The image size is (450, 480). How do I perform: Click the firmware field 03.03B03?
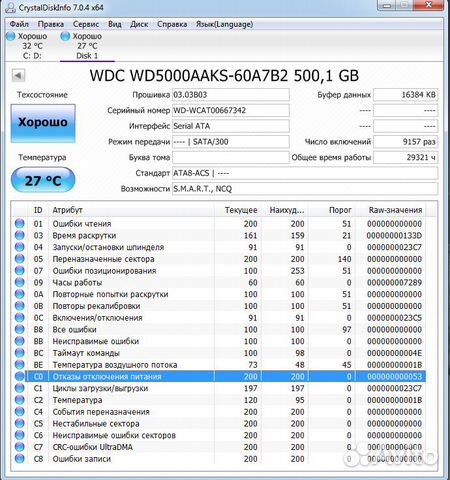[231, 95]
